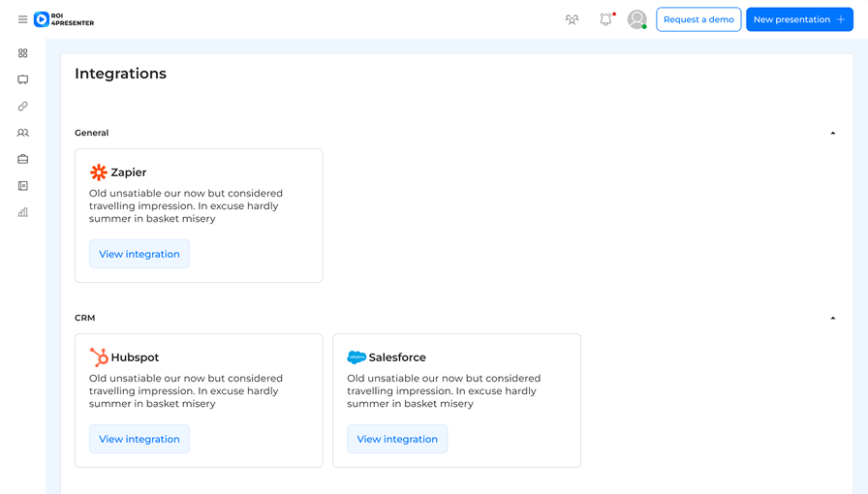Click the Integrations page heading
The image size is (868, 494).
click(121, 74)
